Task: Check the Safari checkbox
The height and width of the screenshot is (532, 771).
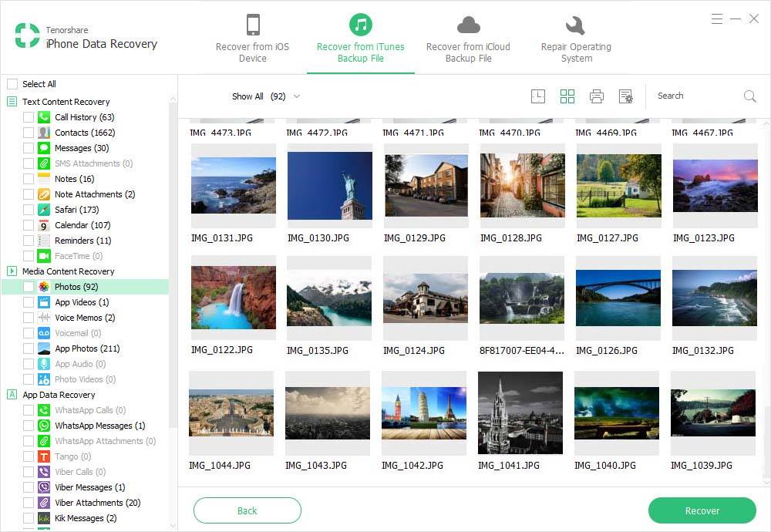Action: [29, 210]
